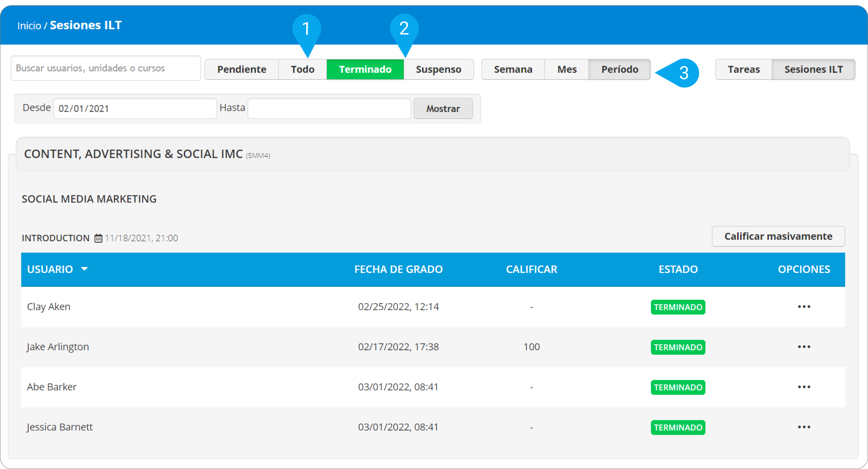Click the Desde date field

(x=135, y=109)
